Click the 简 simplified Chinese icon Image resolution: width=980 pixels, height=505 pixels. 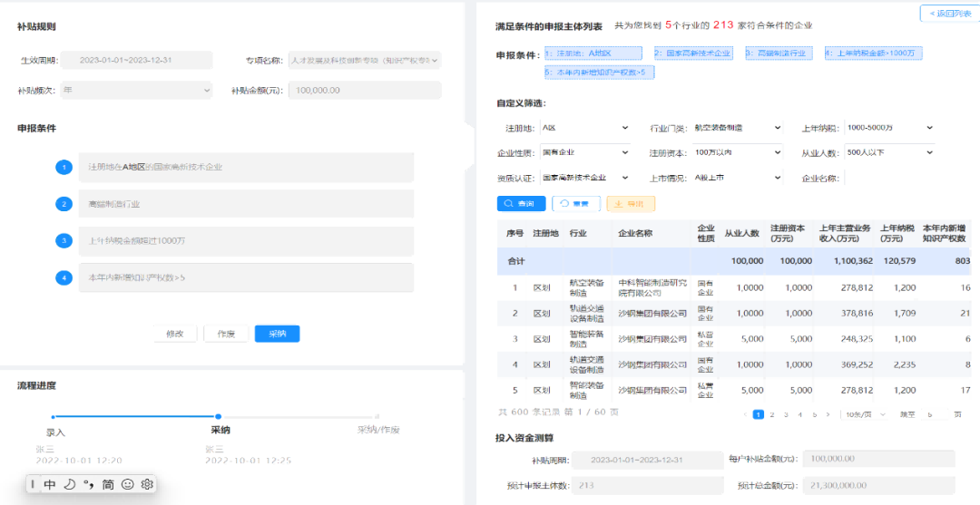pyautogui.click(x=108, y=485)
